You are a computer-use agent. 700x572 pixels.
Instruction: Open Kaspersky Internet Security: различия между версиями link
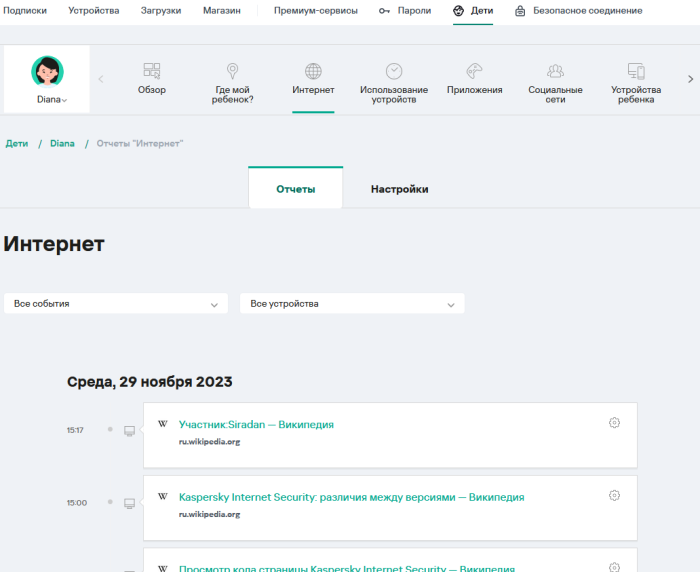pyautogui.click(x=351, y=497)
